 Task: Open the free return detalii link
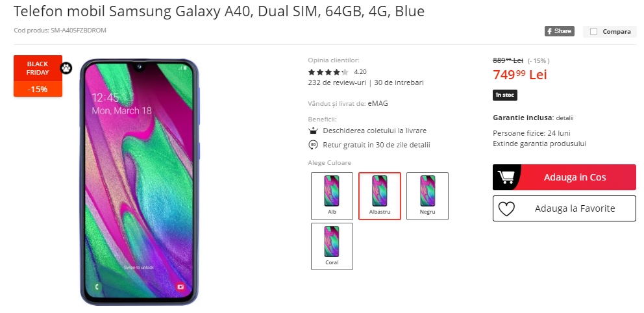422,145
